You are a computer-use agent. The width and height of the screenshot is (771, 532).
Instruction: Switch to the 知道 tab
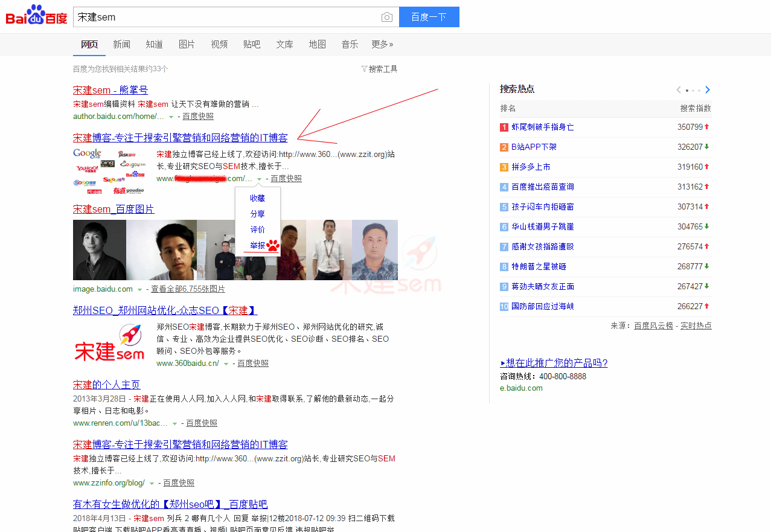(x=154, y=44)
